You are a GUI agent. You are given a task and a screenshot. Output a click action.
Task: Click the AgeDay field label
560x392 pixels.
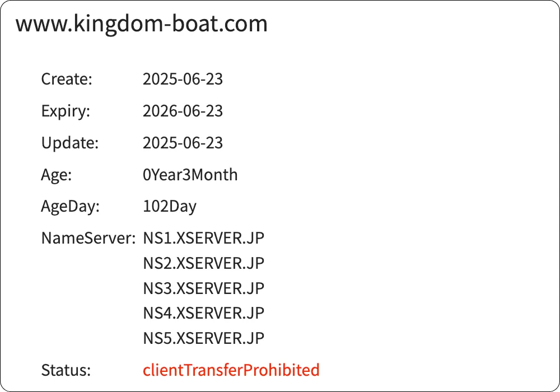point(71,207)
